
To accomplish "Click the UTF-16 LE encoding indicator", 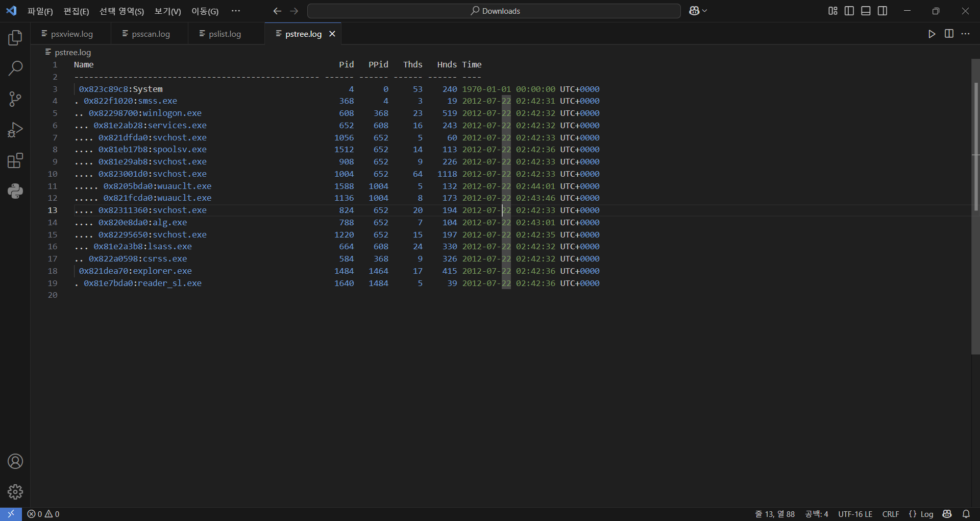I will pos(855,514).
